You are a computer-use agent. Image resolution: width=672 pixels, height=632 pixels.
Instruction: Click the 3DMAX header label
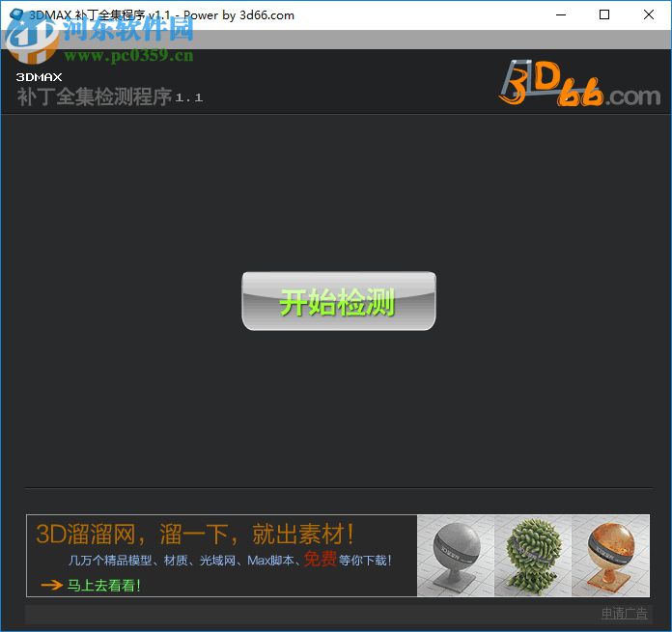[x=39, y=77]
